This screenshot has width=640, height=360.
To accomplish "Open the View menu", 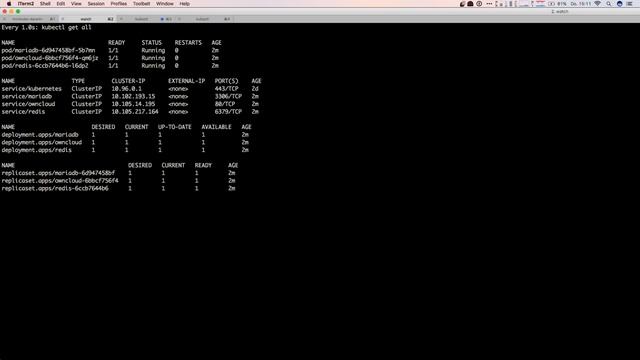I will pos(76,4).
